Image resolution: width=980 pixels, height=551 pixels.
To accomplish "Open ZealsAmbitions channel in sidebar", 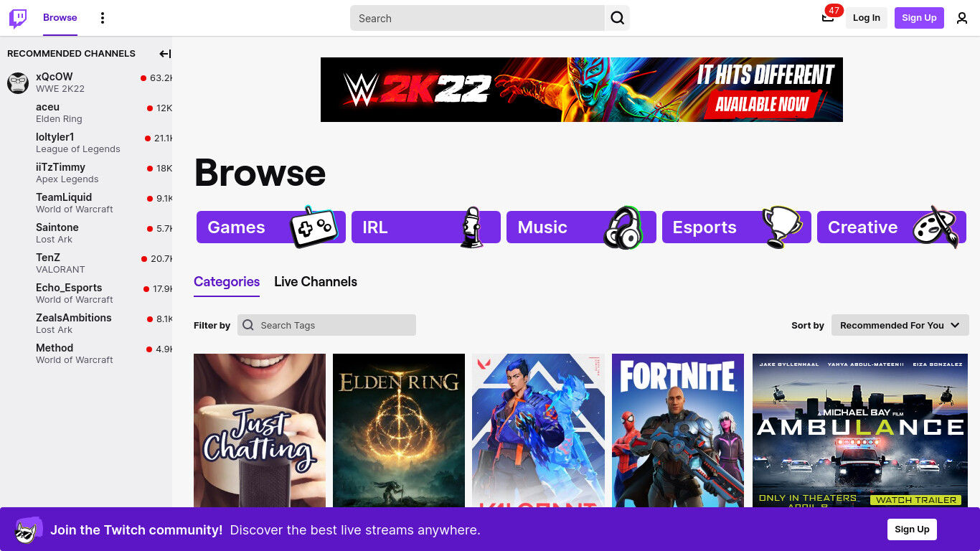I will (x=86, y=324).
